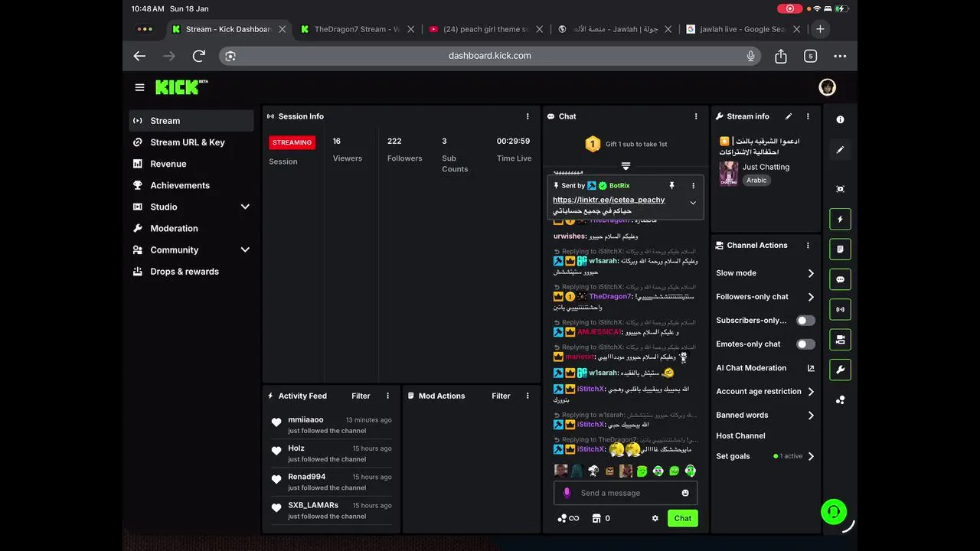
Task: Select the Stream sidebar item
Action: 191,121
